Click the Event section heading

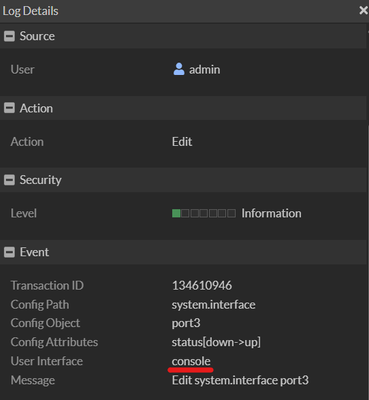pos(34,252)
